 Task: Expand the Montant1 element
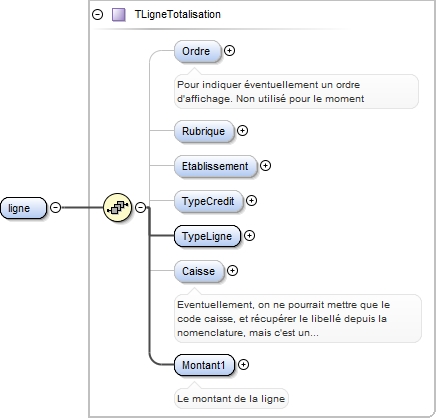click(243, 365)
